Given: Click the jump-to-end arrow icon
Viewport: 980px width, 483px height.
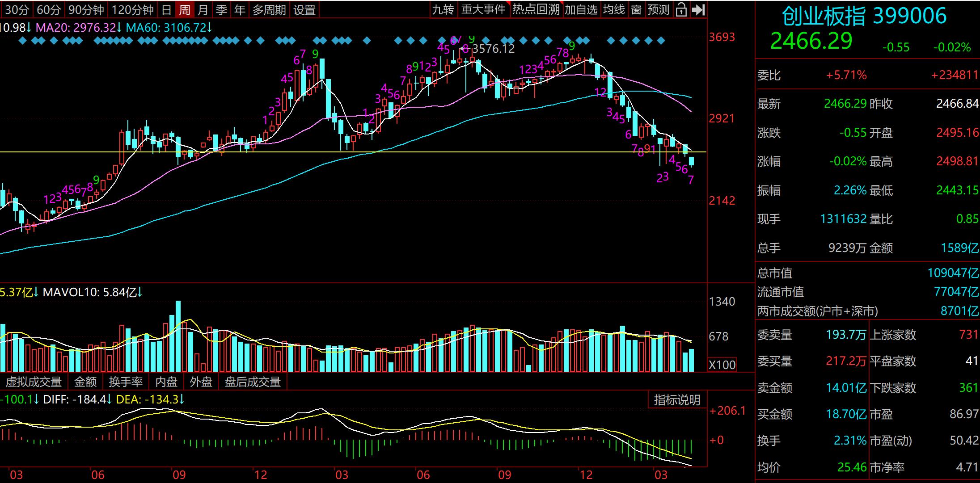Looking at the screenshot, I should pos(698,9).
